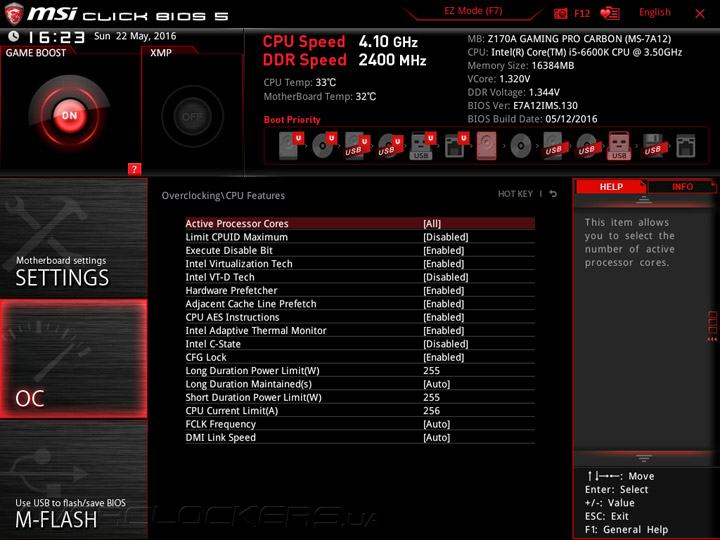The image size is (720, 540).
Task: Open the OC overclocking section
Action: pyautogui.click(x=73, y=359)
